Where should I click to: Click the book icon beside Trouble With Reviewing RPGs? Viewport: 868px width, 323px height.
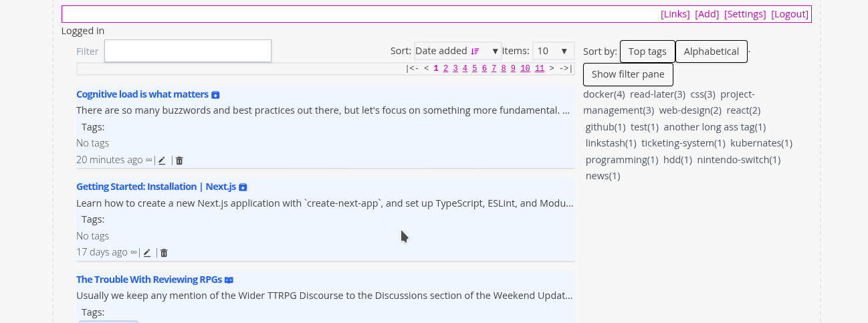point(229,280)
